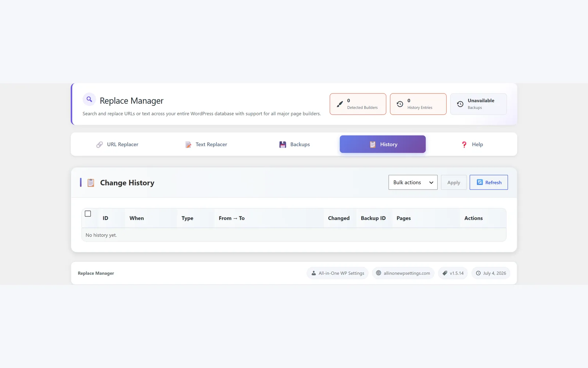Click the clock icon beside July 4, 2026
The width and height of the screenshot is (588, 368).
tap(478, 273)
